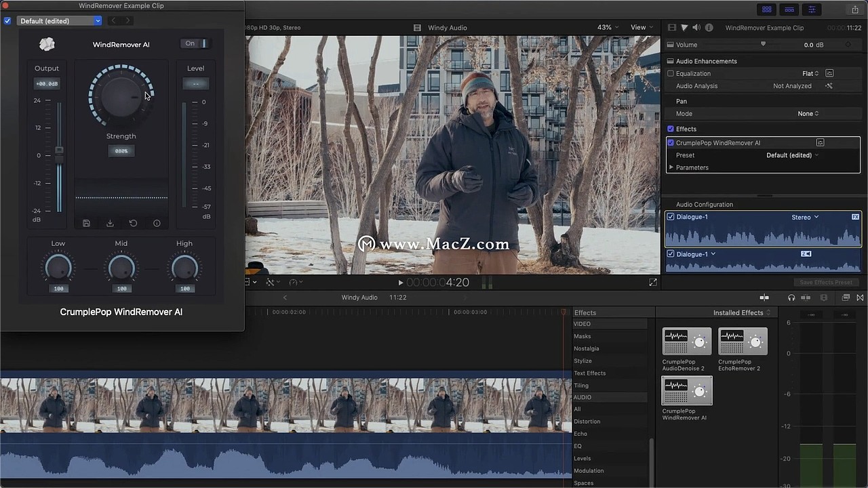
Task: Save a preset in the WindRemover plugin
Action: point(86,223)
